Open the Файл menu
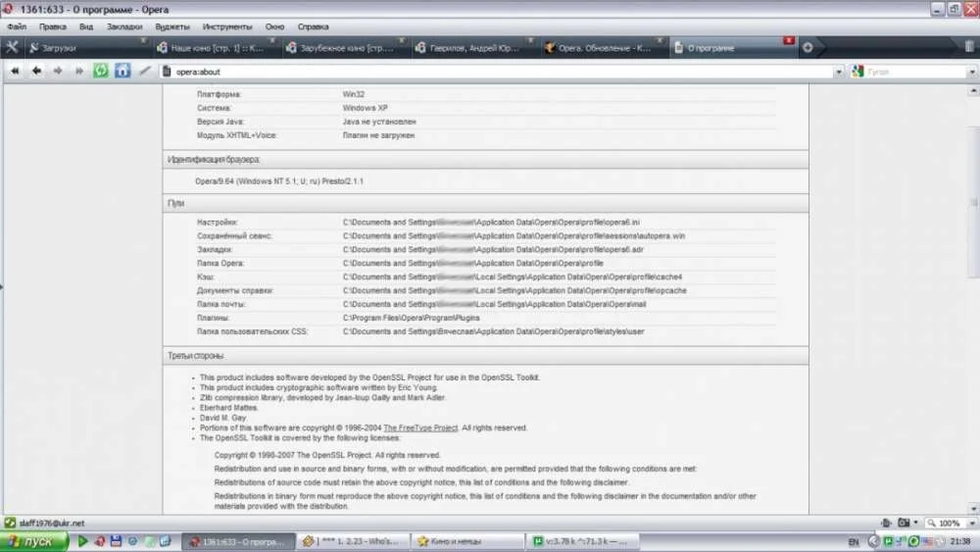This screenshot has width=980, height=552. (17, 26)
